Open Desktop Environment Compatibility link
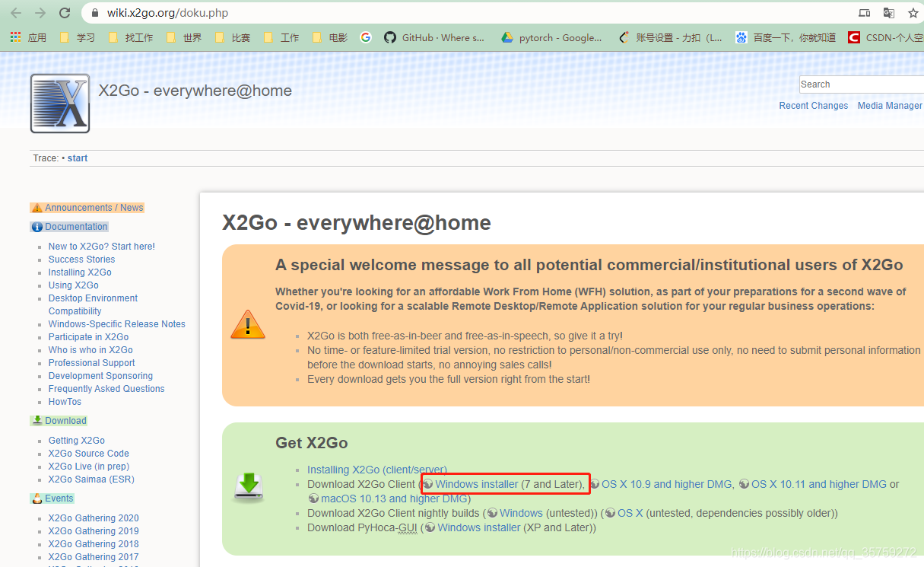 pyautogui.click(x=93, y=304)
